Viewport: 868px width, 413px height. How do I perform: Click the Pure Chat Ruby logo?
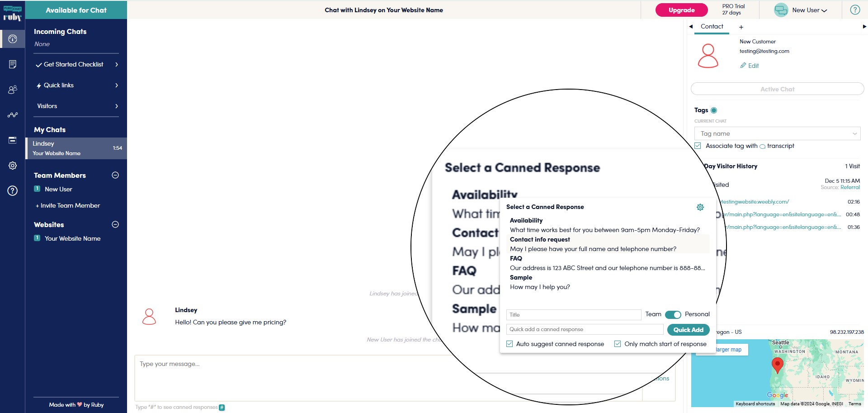click(x=13, y=14)
